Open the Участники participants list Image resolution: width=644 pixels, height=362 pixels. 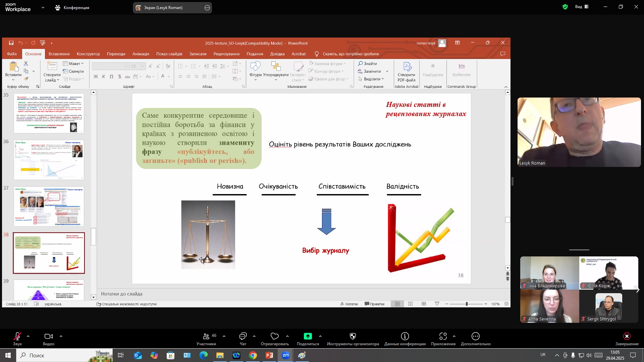206,339
